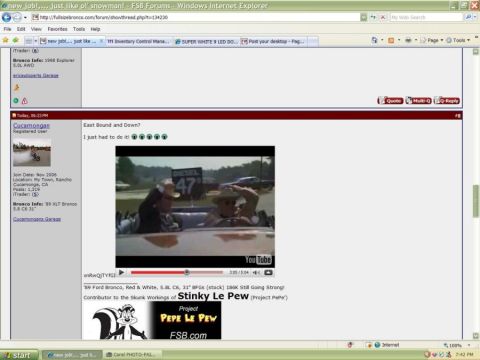Click the Multi-Q button
The image size is (480, 360).
tap(418, 101)
